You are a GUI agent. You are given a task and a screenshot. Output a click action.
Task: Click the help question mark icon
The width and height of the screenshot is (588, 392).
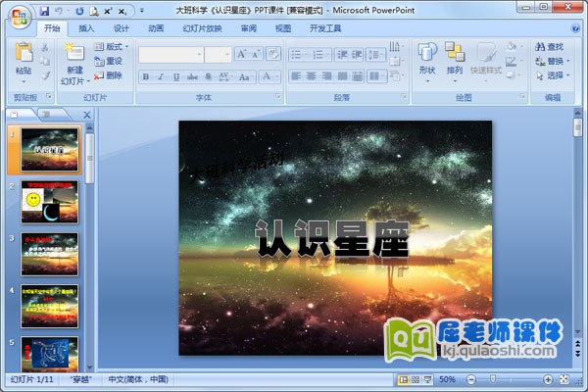pyautogui.click(x=575, y=28)
